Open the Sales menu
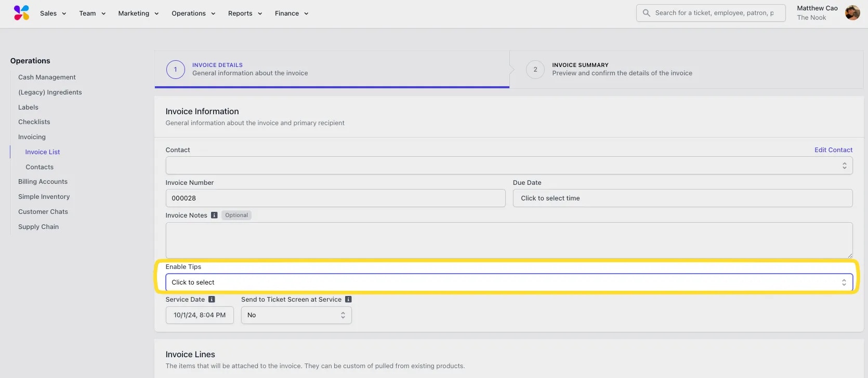This screenshot has width=868, height=378. 53,14
